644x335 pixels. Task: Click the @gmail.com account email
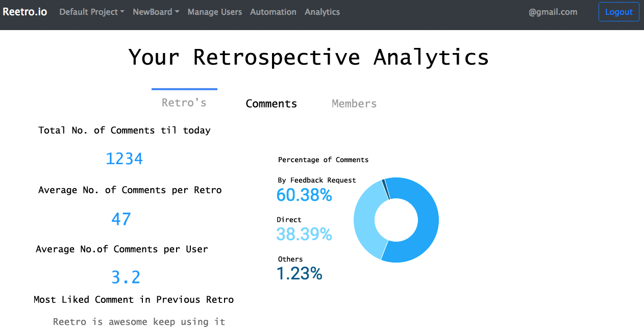pos(553,12)
